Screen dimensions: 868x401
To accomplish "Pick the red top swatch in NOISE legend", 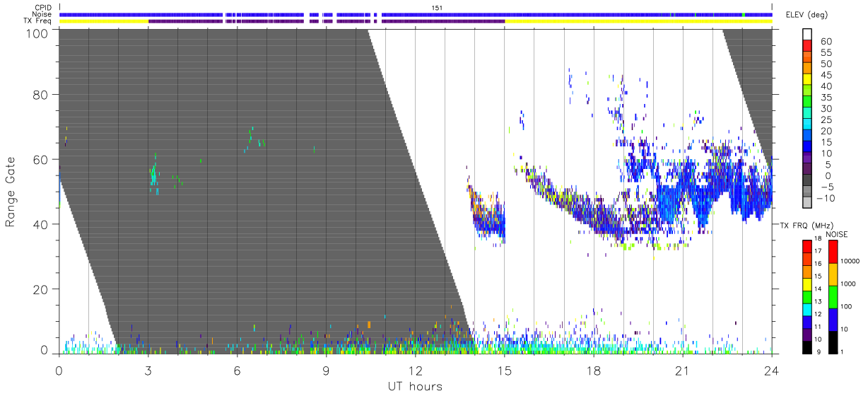I will click(833, 252).
